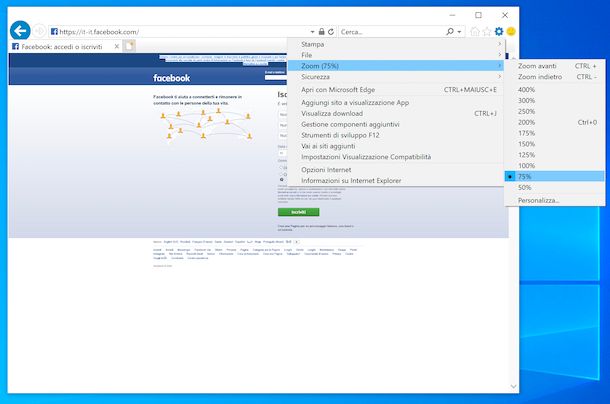Screen dimensions: 610x404
Task: Click the yellow smiley feedback icon
Action: [x=511, y=32]
